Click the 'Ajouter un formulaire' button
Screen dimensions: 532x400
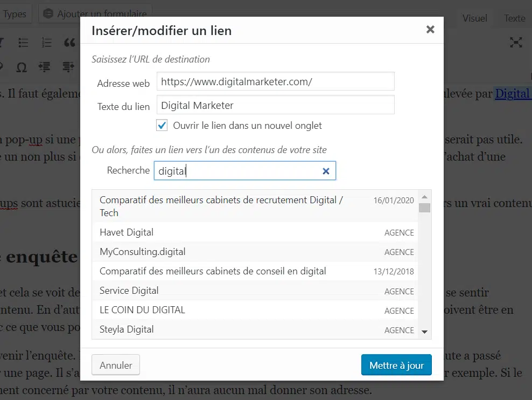[95, 14]
